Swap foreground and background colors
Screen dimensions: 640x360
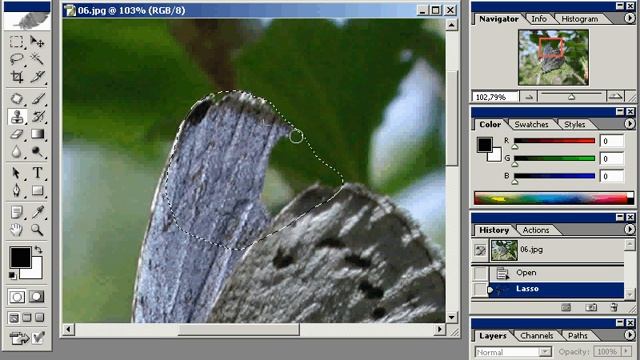(x=38, y=250)
